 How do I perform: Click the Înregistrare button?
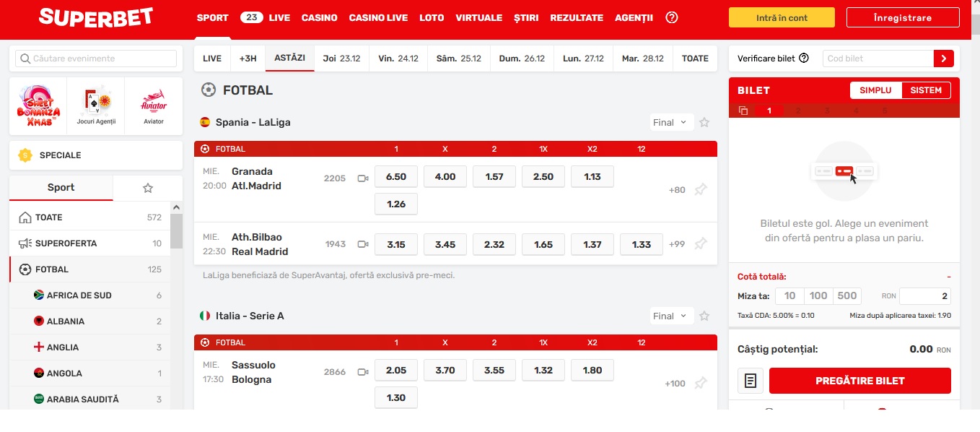(903, 18)
